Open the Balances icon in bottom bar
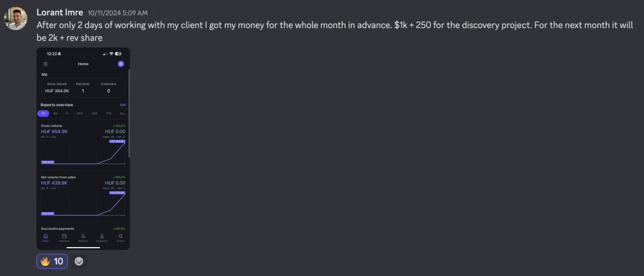The height and width of the screenshot is (276, 644). tap(83, 237)
